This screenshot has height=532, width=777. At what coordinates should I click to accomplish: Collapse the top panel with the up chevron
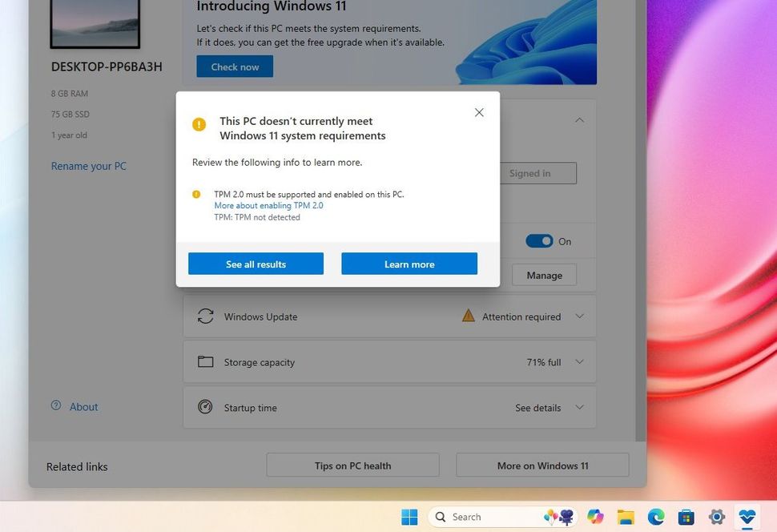pos(579,119)
